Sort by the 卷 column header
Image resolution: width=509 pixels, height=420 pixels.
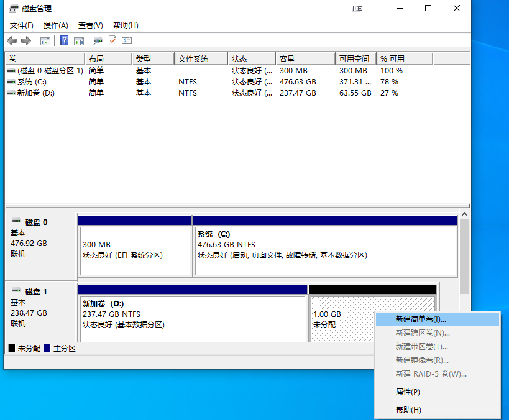point(45,59)
